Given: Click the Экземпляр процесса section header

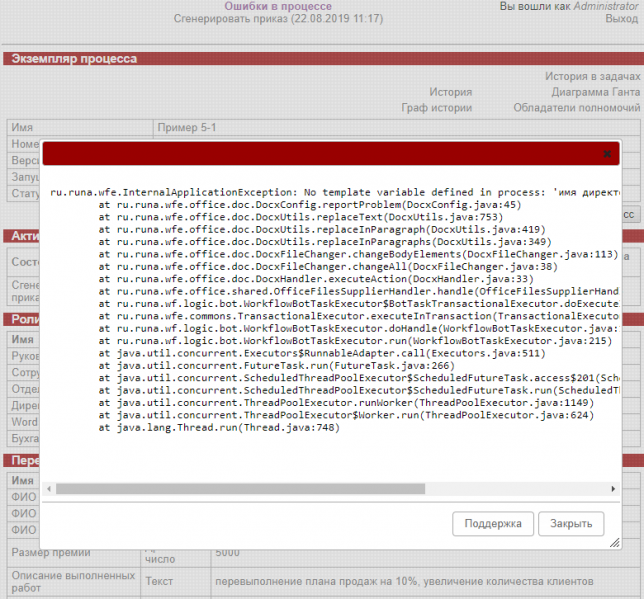Looking at the screenshot, I should [324, 59].
